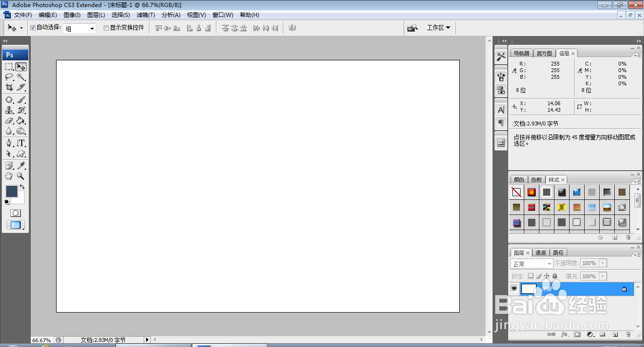The image size is (644, 347).
Task: Open the status bar document info arrow
Action: 147,339
